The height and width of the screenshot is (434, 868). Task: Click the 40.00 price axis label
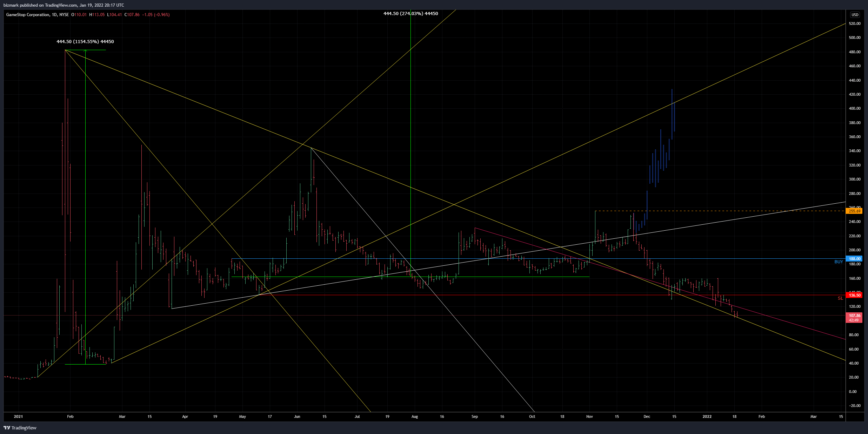tap(854, 363)
